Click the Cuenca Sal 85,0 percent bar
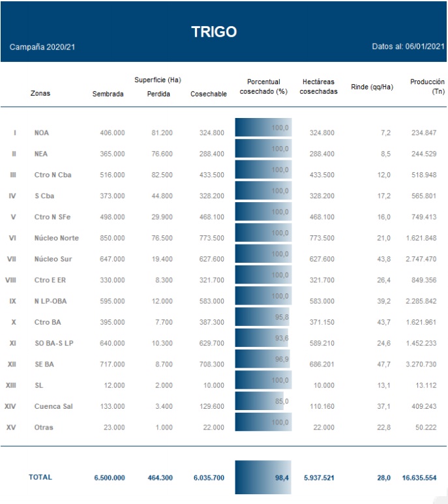The width and height of the screenshot is (448, 504). [258, 403]
